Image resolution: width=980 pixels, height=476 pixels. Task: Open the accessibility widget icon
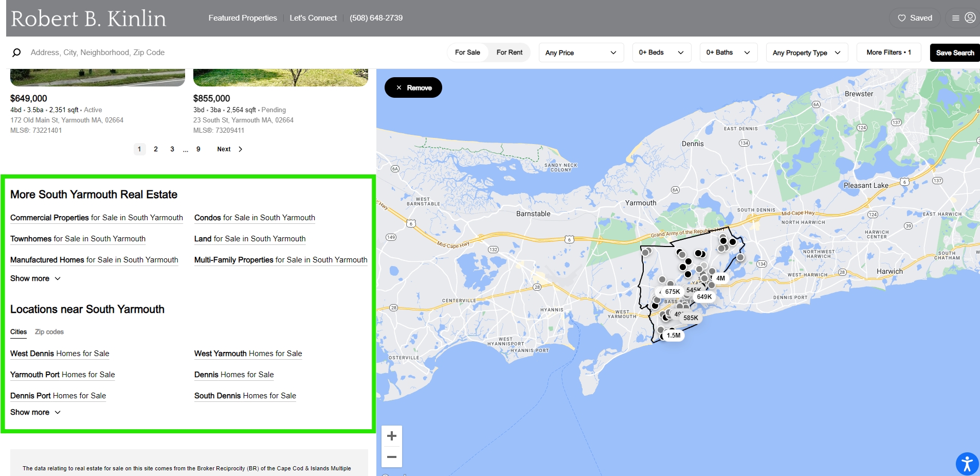tap(967, 464)
